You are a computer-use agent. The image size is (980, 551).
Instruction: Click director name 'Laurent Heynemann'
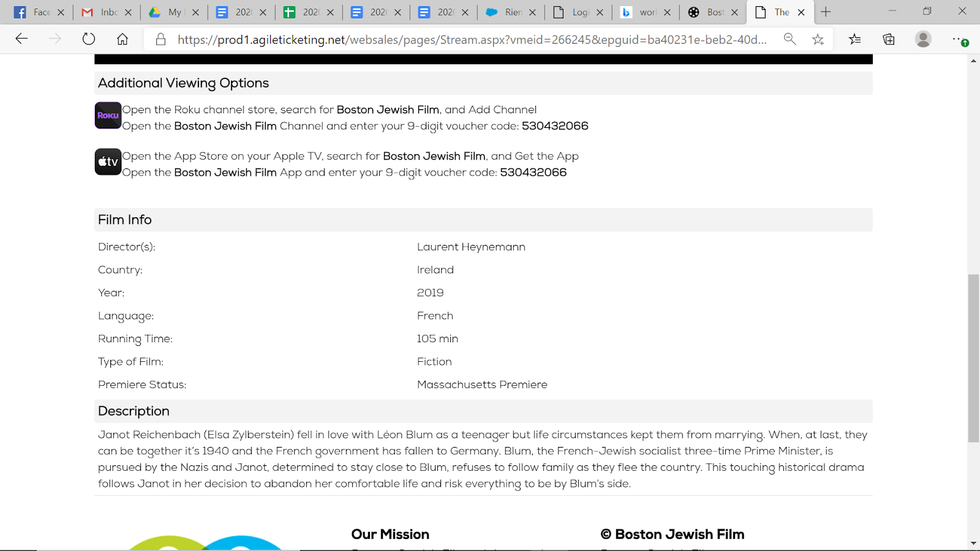[471, 247]
